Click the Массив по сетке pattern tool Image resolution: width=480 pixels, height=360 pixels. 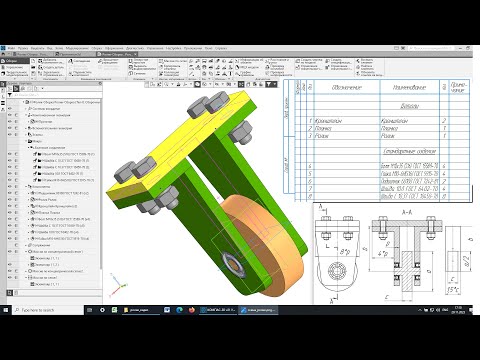(173, 61)
